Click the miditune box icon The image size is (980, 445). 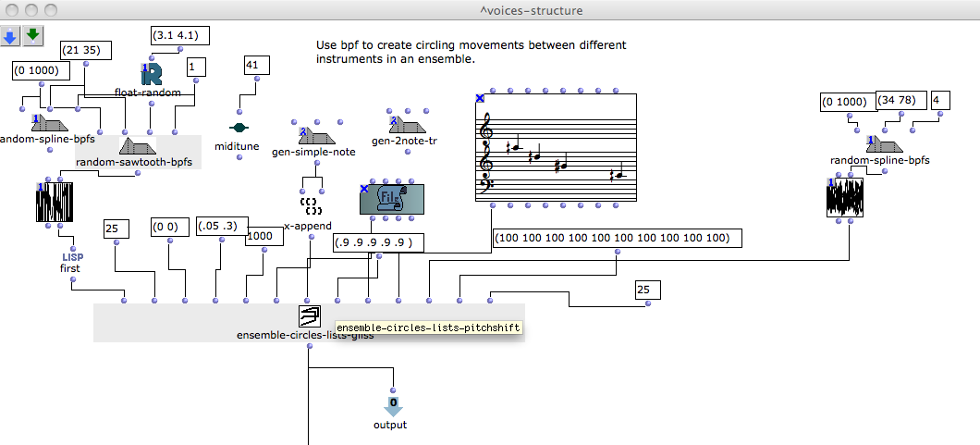pyautogui.click(x=239, y=127)
